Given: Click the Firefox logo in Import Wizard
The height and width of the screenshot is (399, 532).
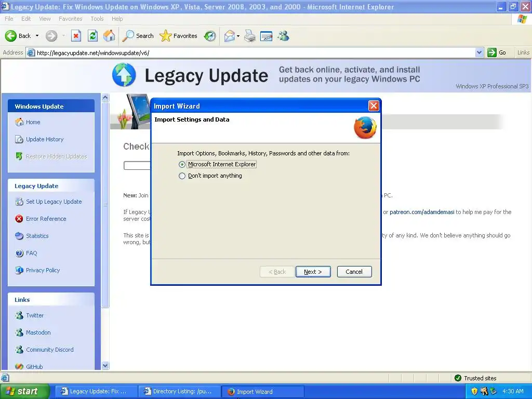Looking at the screenshot, I should [365, 128].
